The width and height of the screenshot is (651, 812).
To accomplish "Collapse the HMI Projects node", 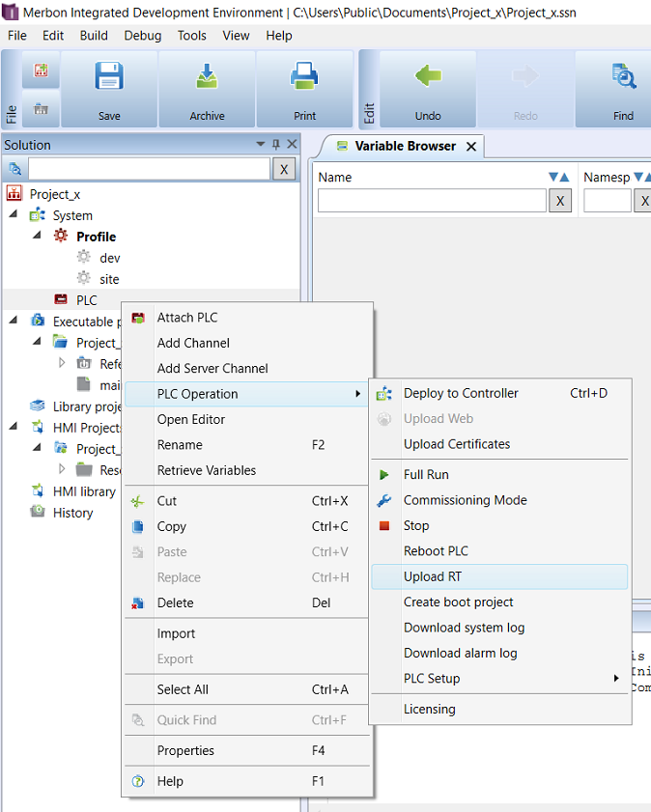I will click(14, 426).
